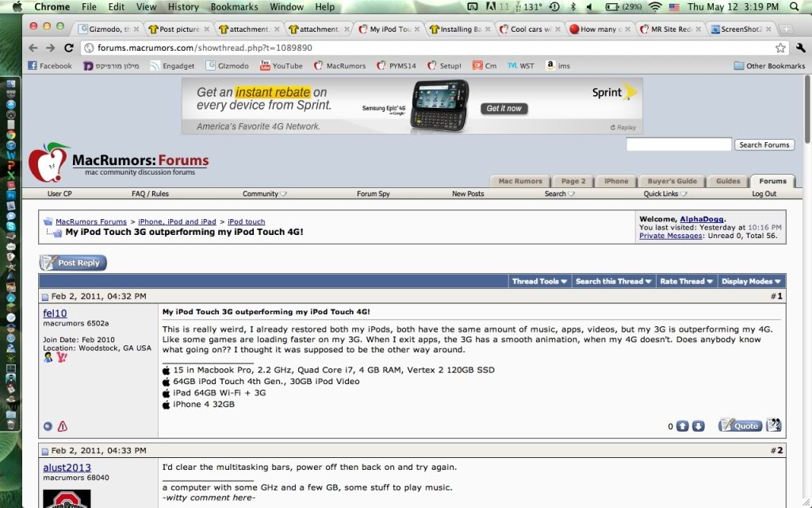
Task: Expand Search this Thread dropdown
Action: (613, 281)
